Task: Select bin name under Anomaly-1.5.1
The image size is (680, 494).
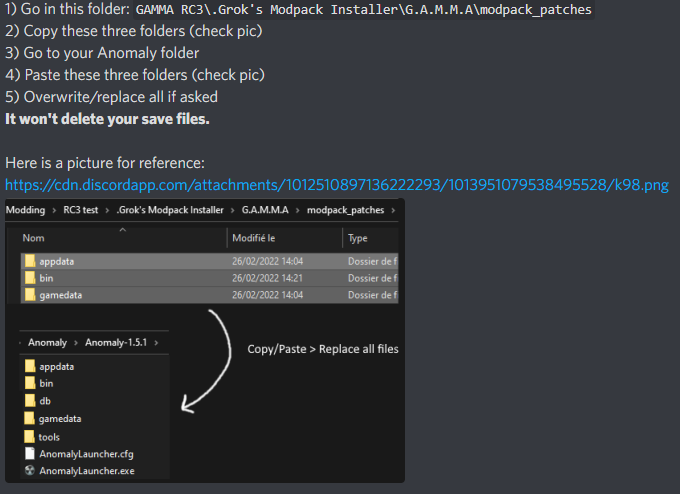Action: click(x=46, y=383)
